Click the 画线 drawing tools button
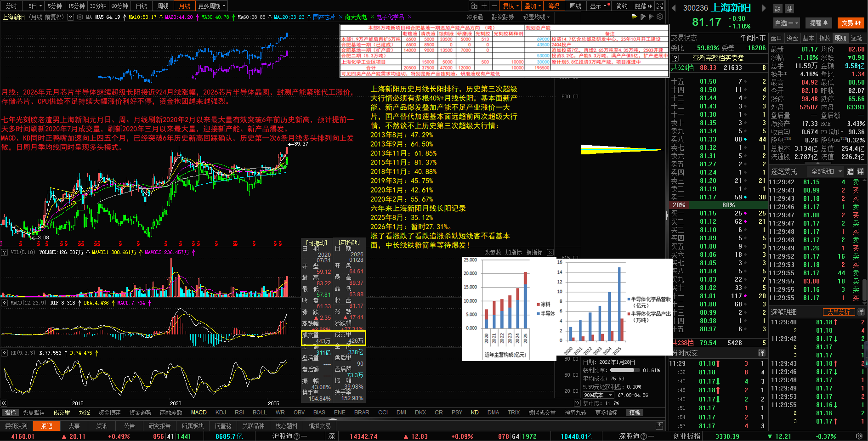 click(575, 6)
